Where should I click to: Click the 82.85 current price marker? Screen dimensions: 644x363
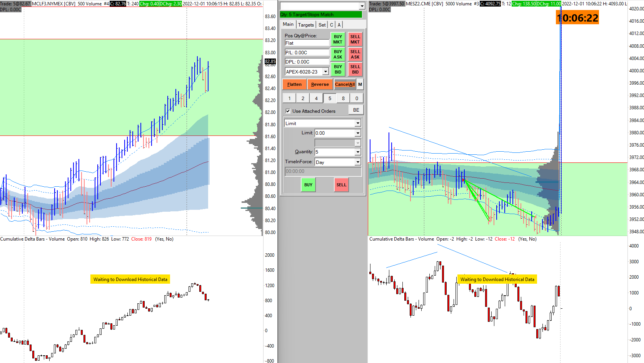click(x=270, y=61)
